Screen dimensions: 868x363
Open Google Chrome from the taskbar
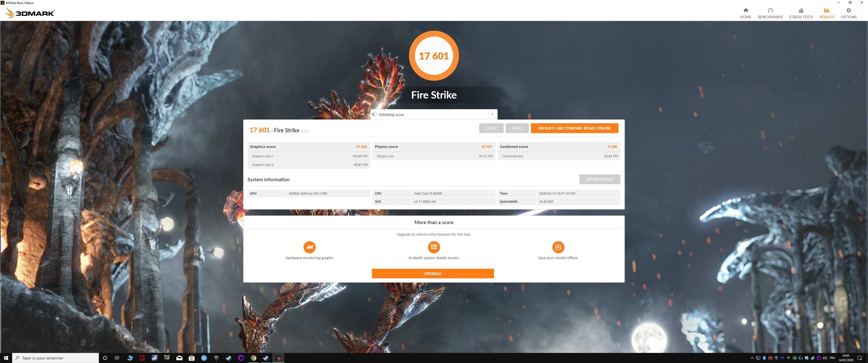(x=253, y=358)
